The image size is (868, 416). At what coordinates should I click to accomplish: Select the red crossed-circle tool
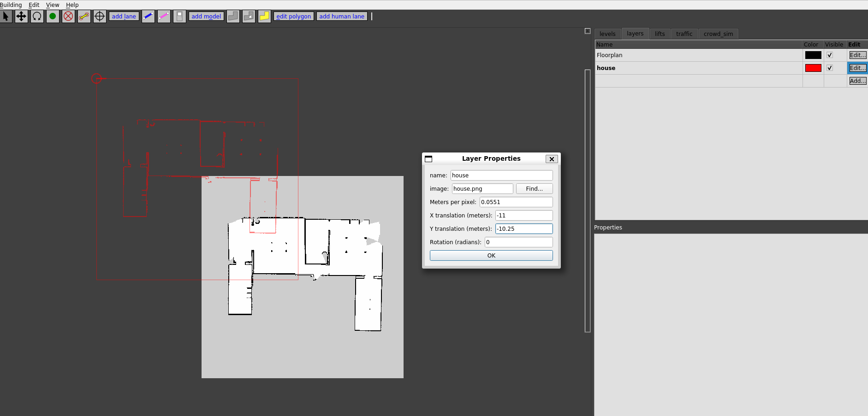(x=68, y=17)
